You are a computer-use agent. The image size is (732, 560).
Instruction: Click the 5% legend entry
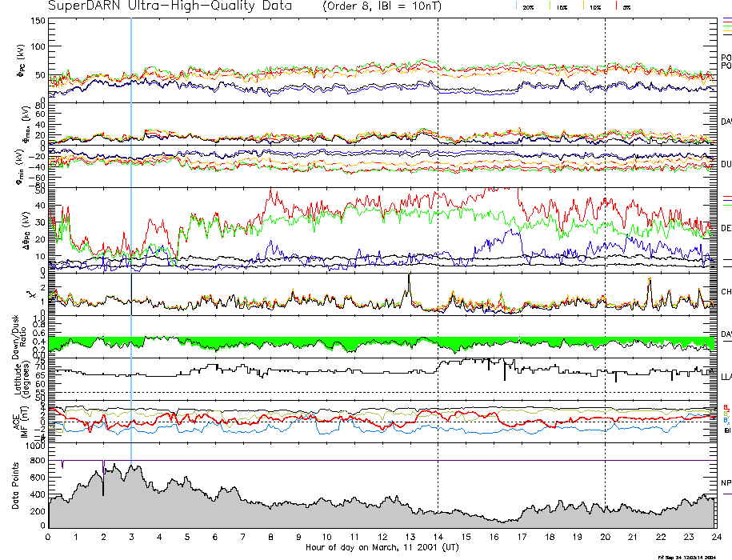click(625, 6)
